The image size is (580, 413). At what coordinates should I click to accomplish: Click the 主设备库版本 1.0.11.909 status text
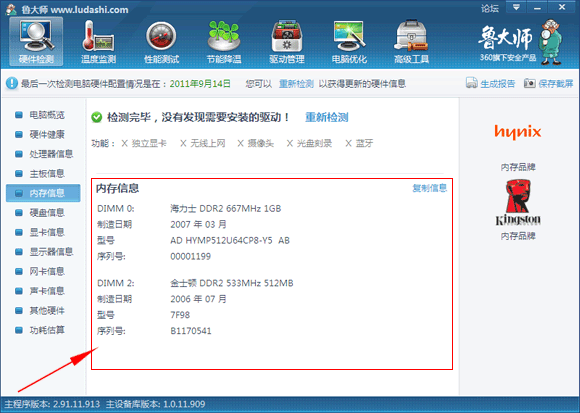point(155,404)
